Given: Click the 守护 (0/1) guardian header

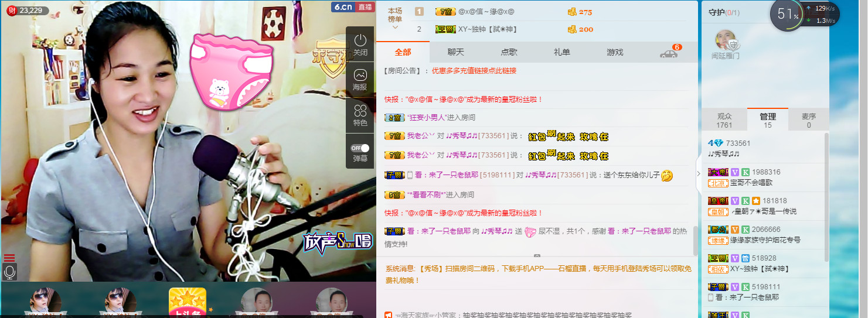Looking at the screenshot, I should [724, 12].
